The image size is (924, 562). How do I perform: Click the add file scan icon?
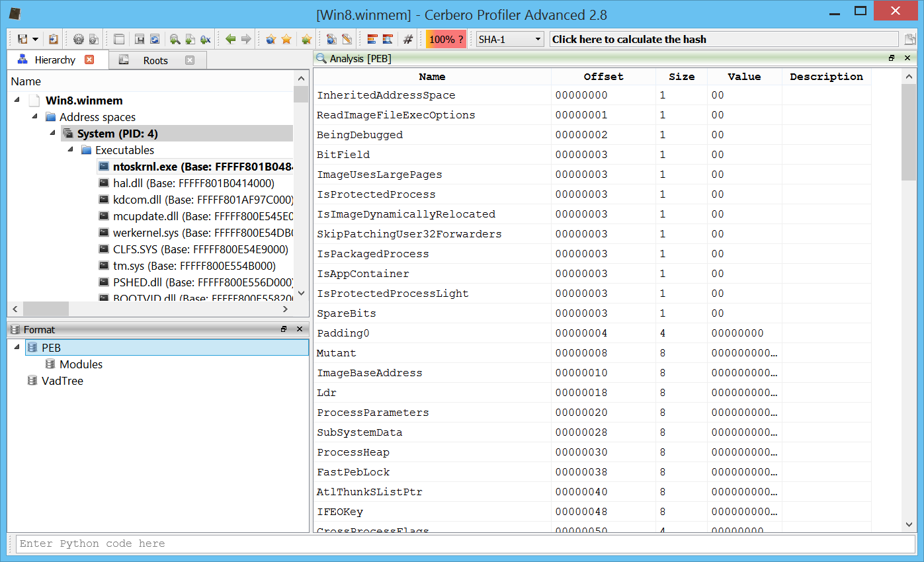tap(190, 39)
